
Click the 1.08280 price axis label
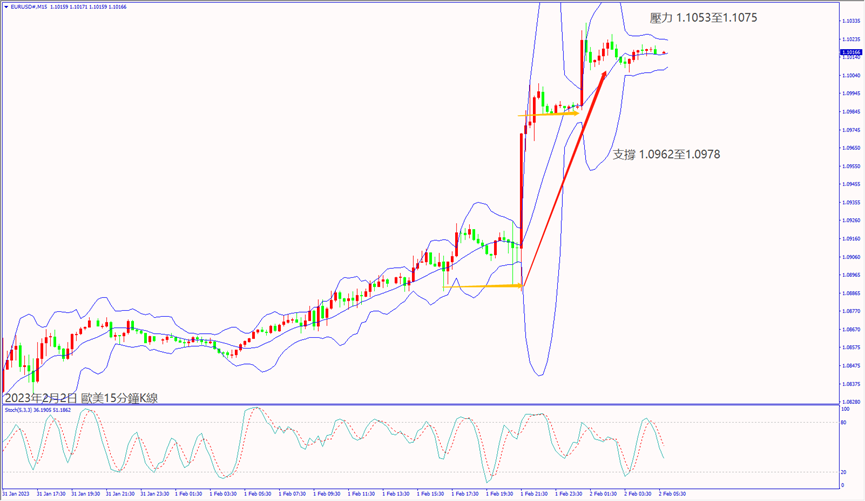[x=851, y=402]
